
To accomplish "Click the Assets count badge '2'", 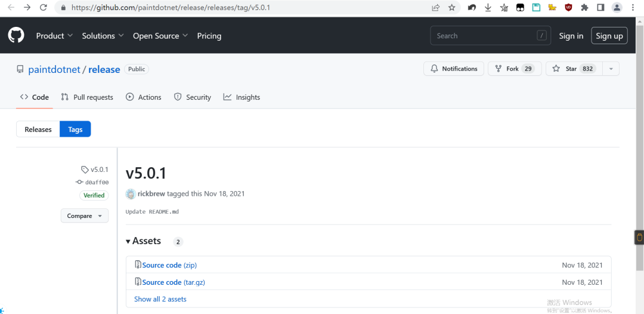I will (178, 242).
